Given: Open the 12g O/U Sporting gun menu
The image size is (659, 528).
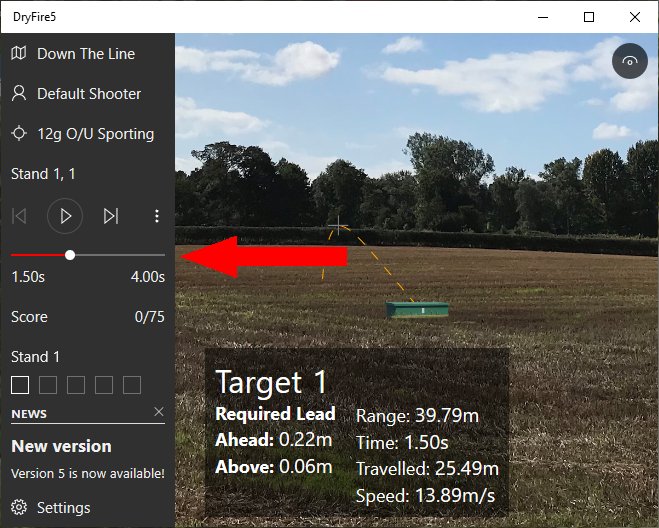Looking at the screenshot, I should (95, 134).
